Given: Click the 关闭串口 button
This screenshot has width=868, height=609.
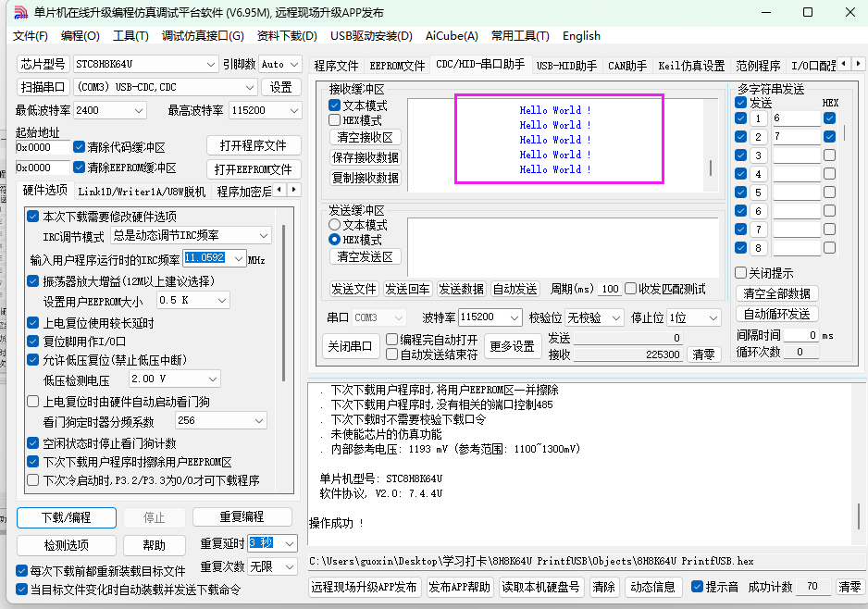Looking at the screenshot, I should (x=350, y=346).
